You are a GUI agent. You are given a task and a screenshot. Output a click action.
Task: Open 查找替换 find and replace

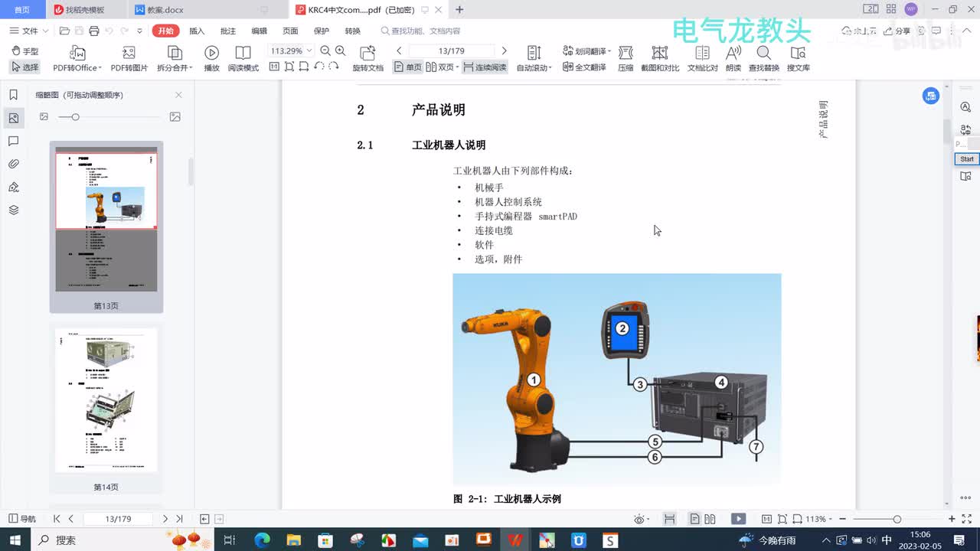(764, 59)
